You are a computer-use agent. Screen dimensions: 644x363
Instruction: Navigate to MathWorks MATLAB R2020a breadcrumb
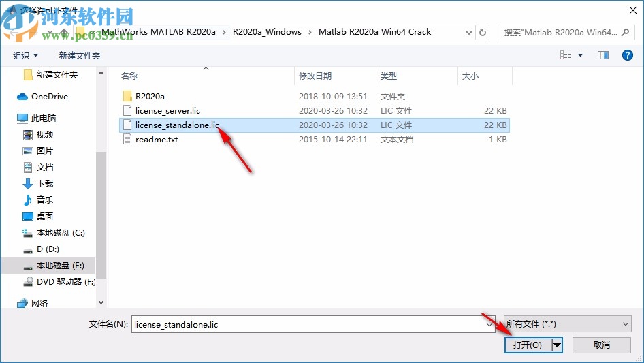tap(159, 32)
